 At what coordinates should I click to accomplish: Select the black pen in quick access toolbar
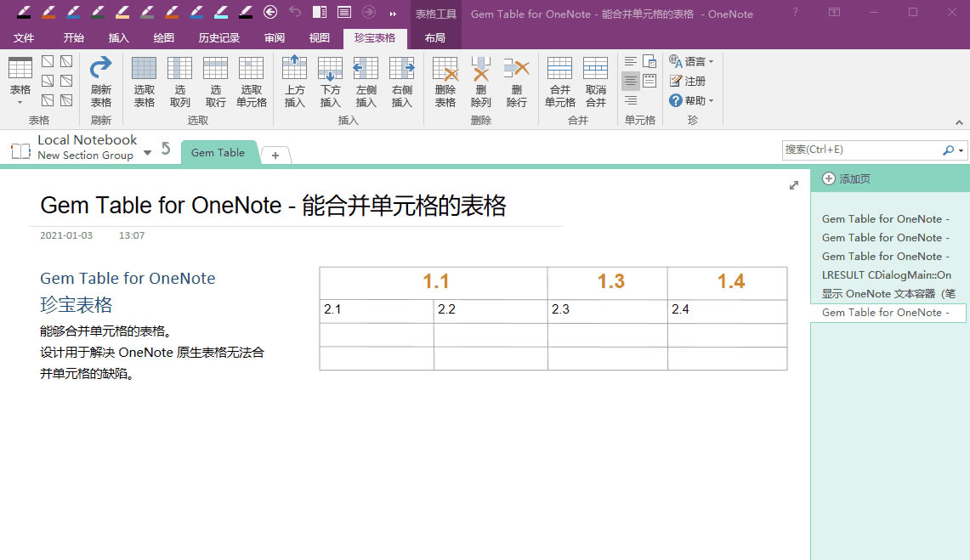(x=24, y=13)
